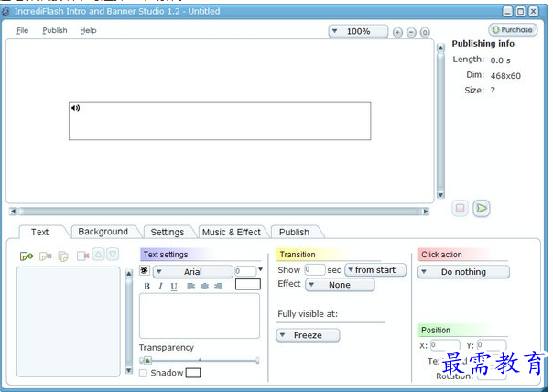Click canvas vertical scrollbar down arrow

(441, 195)
